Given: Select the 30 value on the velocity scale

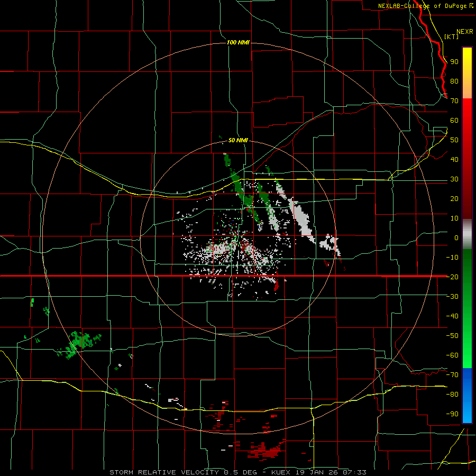Looking at the screenshot, I should (454, 179).
